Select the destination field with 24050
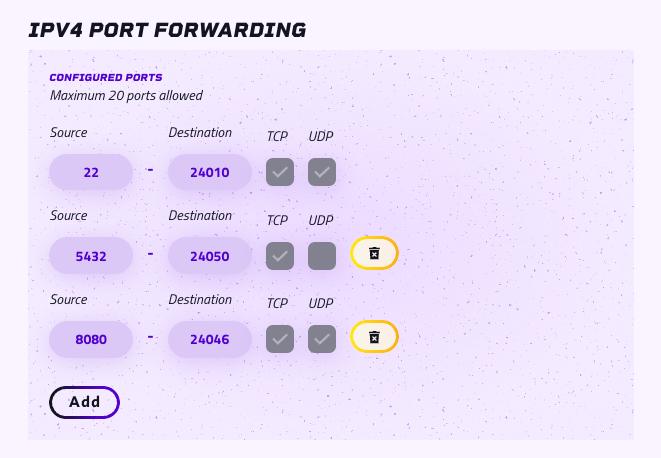The height and width of the screenshot is (458, 661). coord(210,256)
